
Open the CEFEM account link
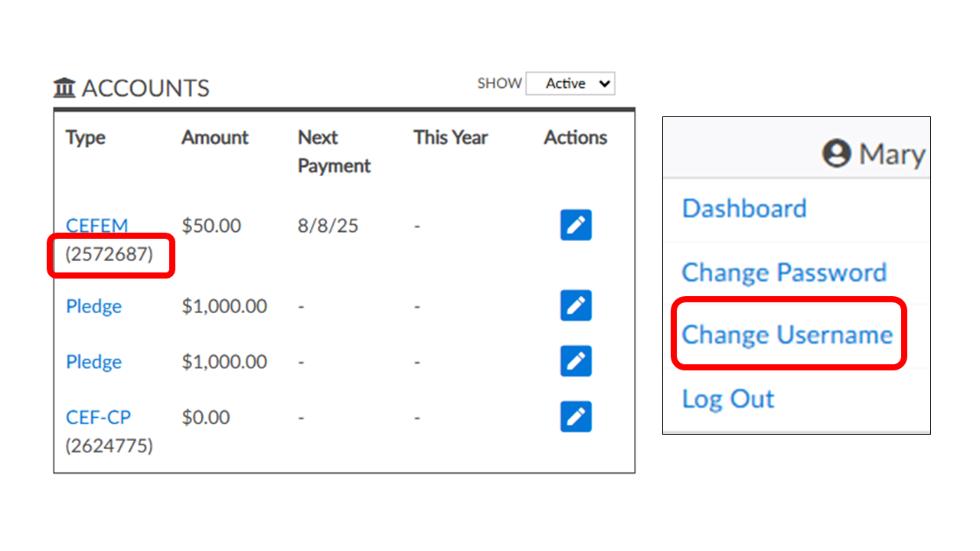point(97,226)
